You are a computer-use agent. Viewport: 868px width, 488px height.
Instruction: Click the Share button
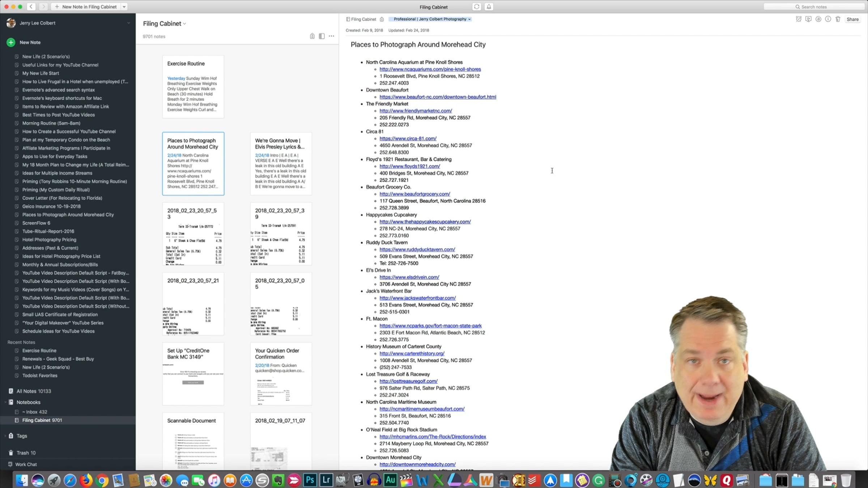tap(852, 19)
